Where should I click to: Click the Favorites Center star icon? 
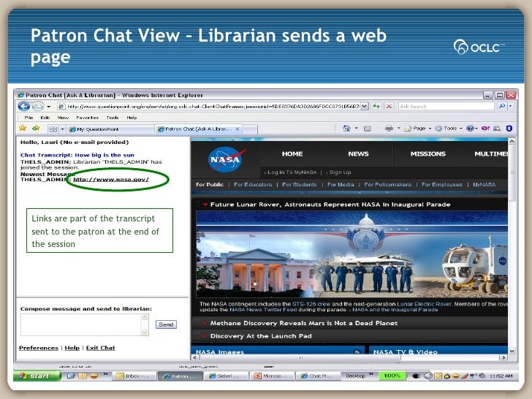[23, 129]
